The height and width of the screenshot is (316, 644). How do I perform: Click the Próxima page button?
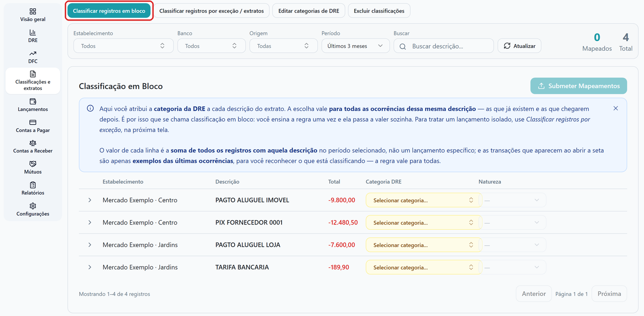(x=609, y=294)
